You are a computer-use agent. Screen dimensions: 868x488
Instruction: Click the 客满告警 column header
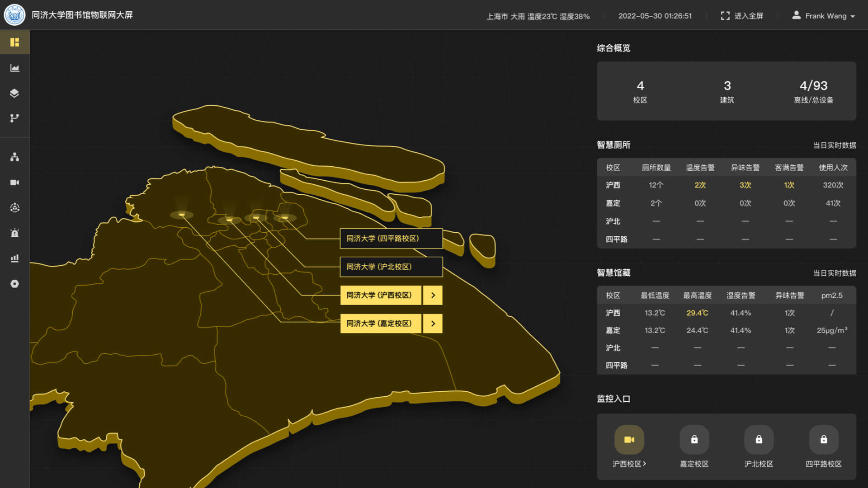[789, 168]
